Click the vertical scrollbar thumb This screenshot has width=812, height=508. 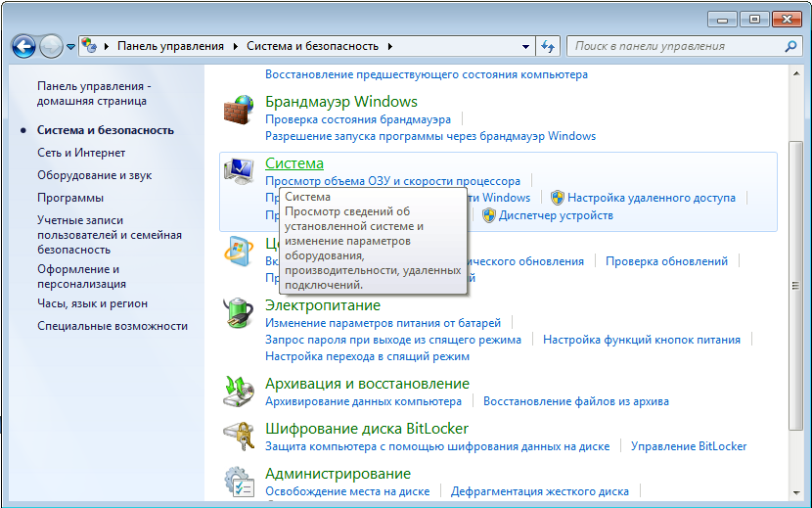coord(796,285)
